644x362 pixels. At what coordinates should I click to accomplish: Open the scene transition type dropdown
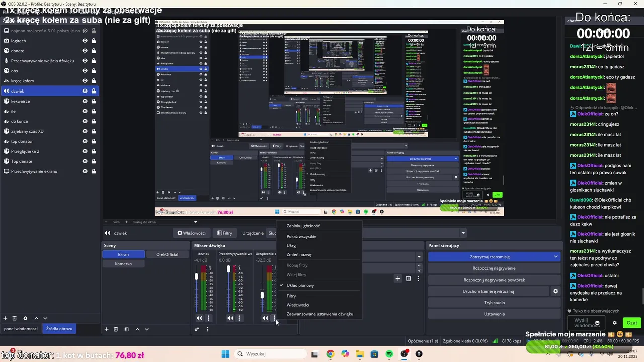(x=419, y=256)
